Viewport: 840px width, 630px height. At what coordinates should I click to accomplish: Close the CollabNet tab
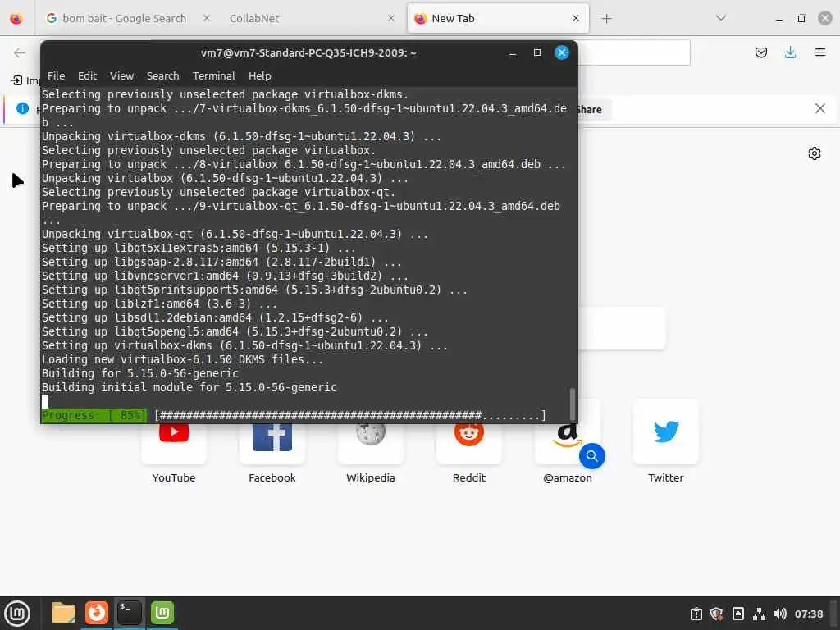[391, 18]
